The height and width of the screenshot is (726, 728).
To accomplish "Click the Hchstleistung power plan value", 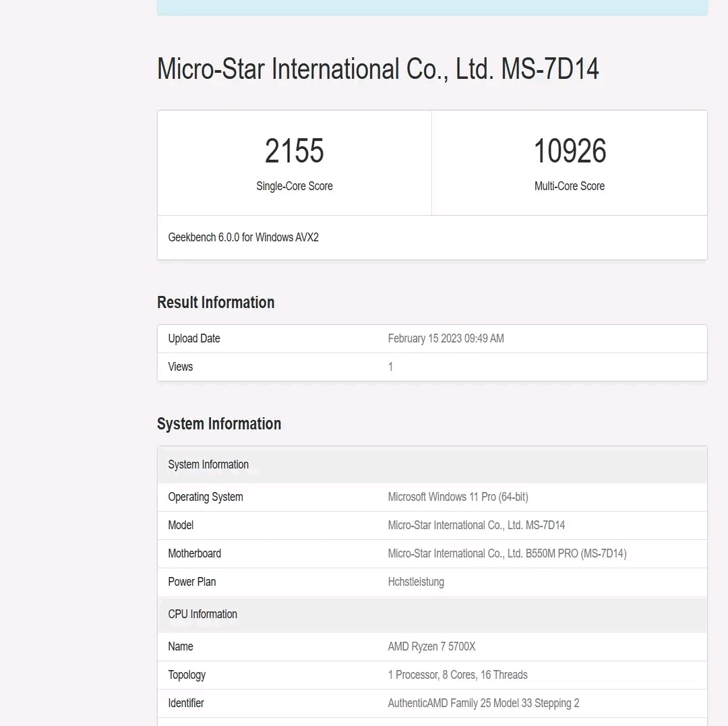I will tap(416, 582).
